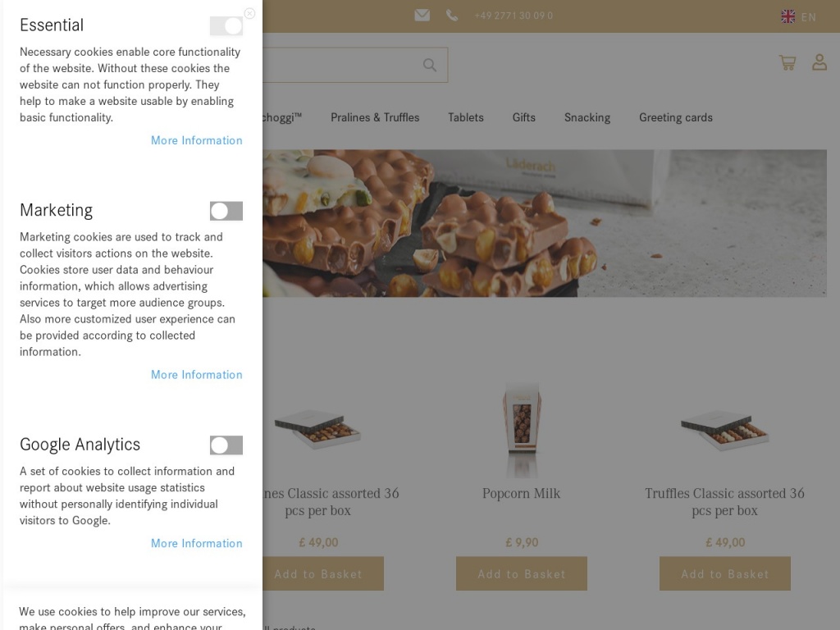
Task: Enable the Marketing cookies switch
Action: (226, 212)
